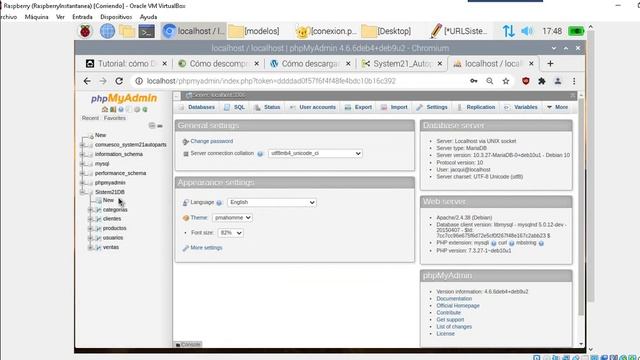Open the Databases tab
This screenshot has width=640, height=360.
(197, 107)
